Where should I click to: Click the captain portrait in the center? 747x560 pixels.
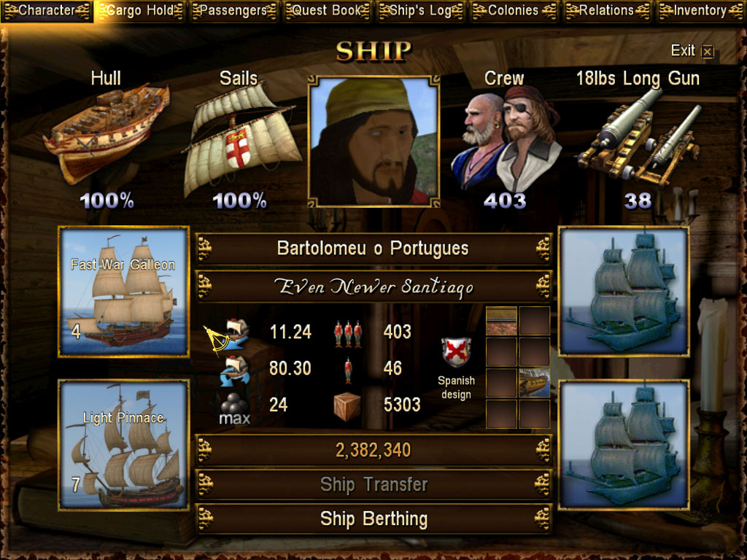pyautogui.click(x=374, y=141)
